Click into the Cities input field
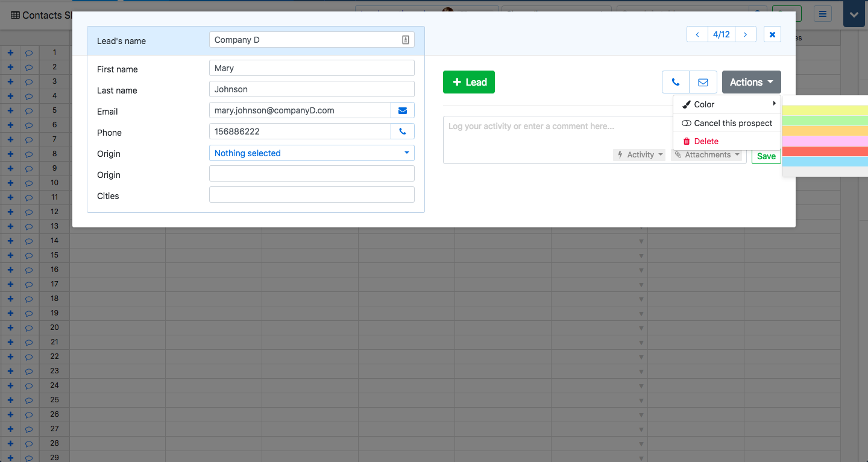 (x=312, y=195)
